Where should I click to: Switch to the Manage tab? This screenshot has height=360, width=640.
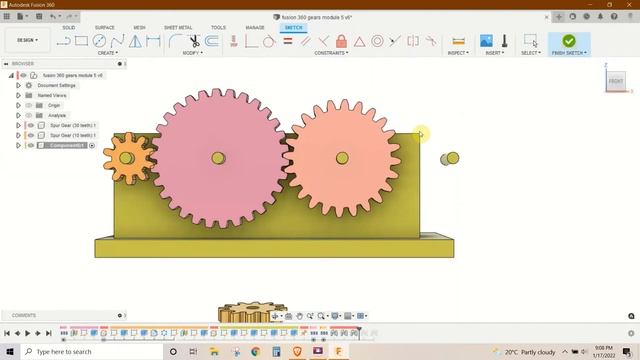(255, 27)
